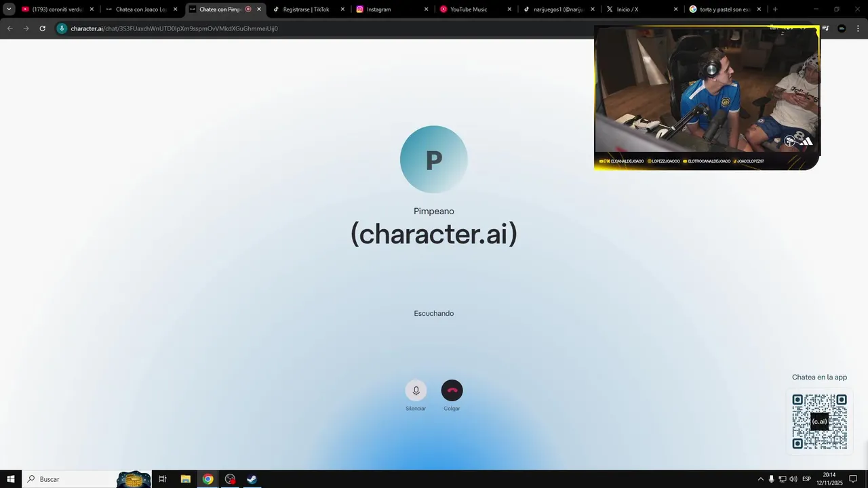The image size is (868, 488).
Task: Mute the call with the Silenciar microphone button
Action: (x=416, y=390)
